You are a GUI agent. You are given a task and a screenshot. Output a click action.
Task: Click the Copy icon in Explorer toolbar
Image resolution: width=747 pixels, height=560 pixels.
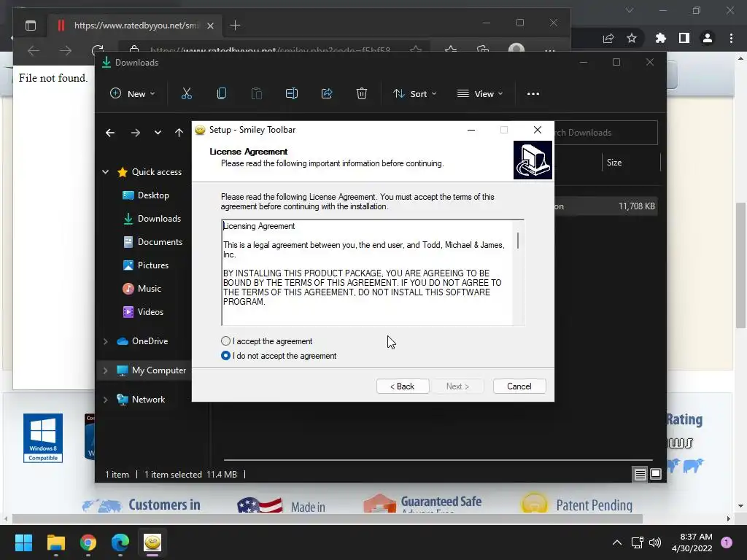[222, 94]
